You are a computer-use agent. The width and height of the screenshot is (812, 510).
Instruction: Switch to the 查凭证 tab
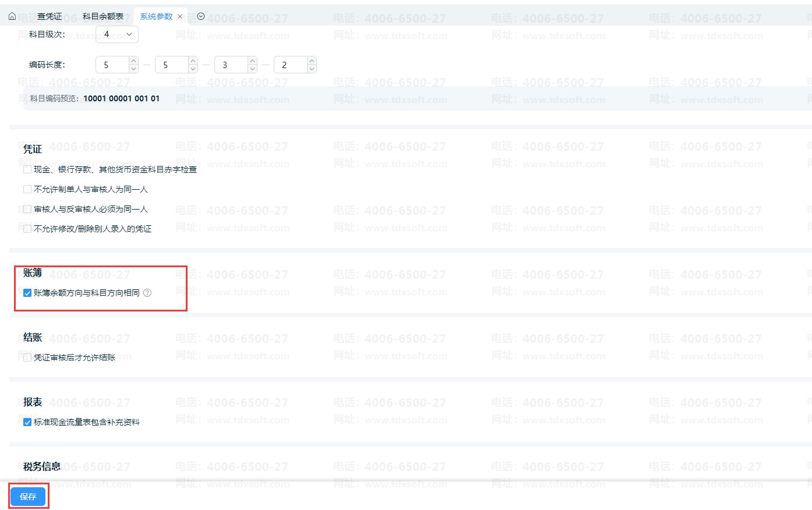(50, 16)
